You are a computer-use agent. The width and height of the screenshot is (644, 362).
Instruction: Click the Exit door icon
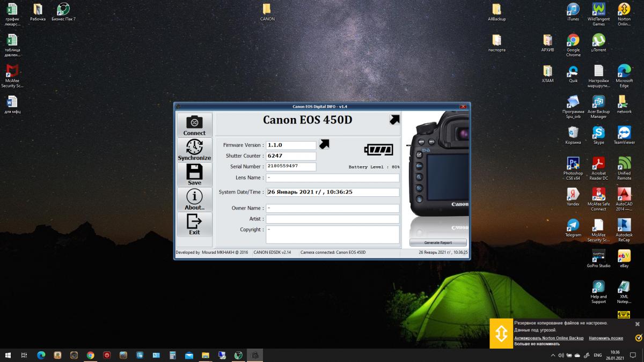[194, 224]
